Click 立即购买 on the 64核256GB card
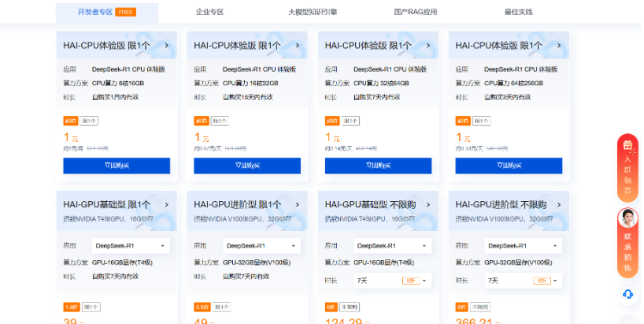 tap(509, 166)
